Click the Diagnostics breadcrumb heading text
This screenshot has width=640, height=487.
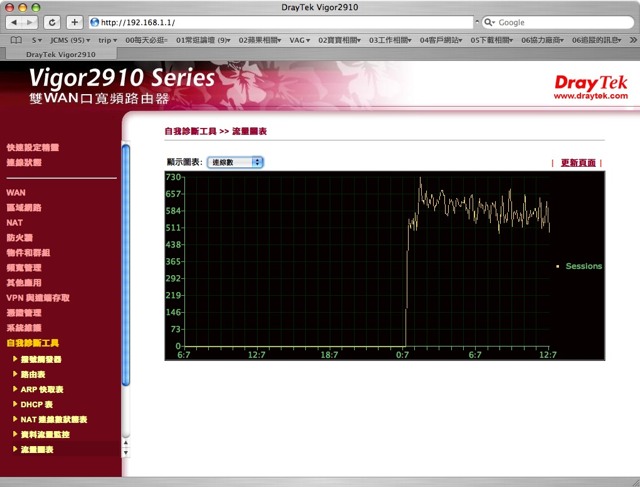click(x=190, y=131)
